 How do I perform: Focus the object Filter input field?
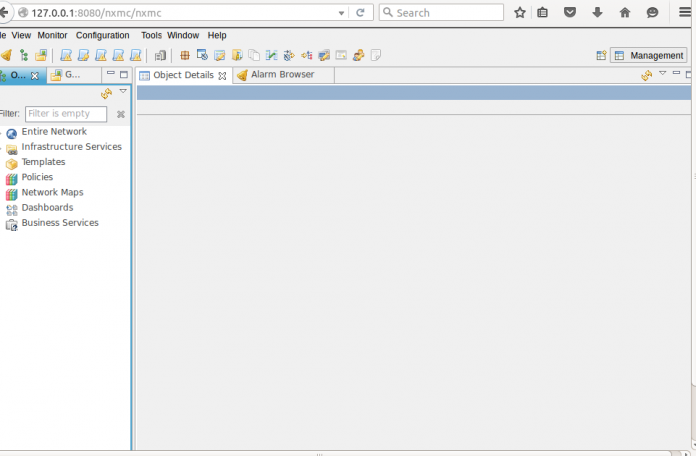[66, 114]
